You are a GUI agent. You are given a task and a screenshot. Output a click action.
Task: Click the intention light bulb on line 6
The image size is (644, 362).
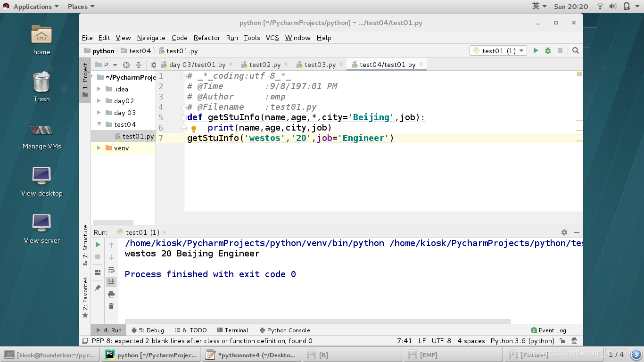tap(193, 128)
